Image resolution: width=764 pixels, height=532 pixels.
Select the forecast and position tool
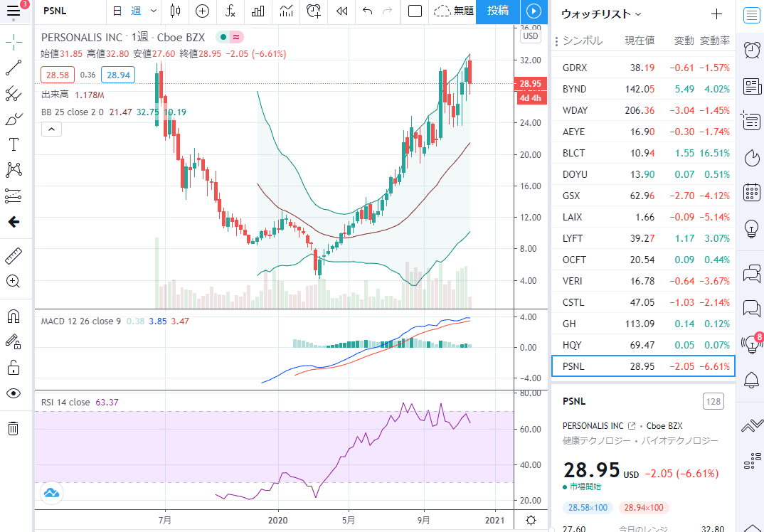click(14, 196)
